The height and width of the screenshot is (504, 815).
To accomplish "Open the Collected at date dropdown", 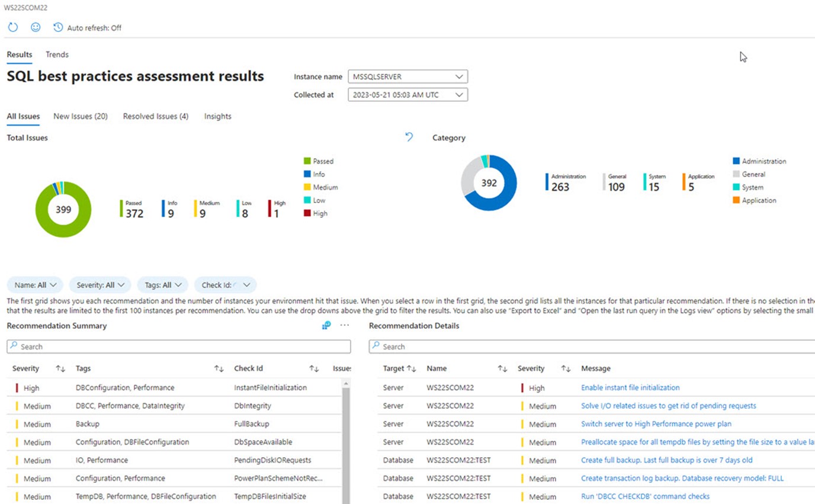I will coord(407,95).
